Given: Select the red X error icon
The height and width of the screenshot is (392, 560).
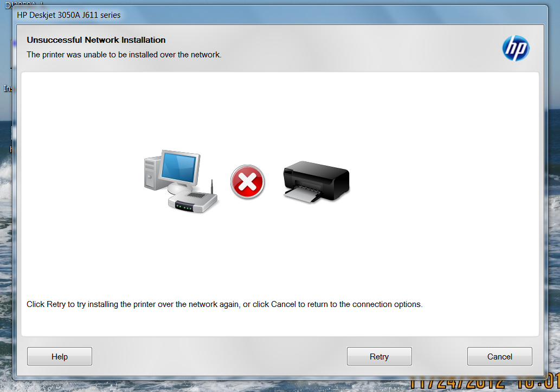Looking at the screenshot, I should click(x=248, y=182).
